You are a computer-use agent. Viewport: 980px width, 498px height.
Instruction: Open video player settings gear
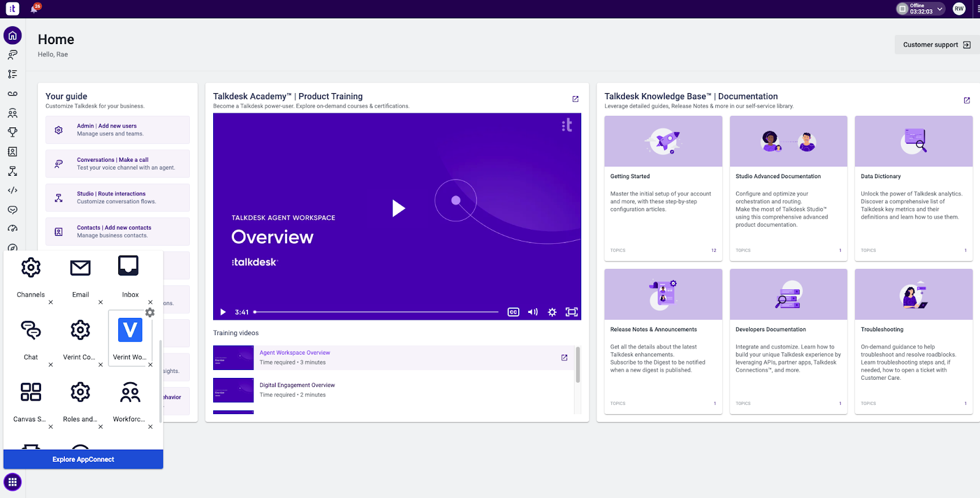tap(552, 312)
